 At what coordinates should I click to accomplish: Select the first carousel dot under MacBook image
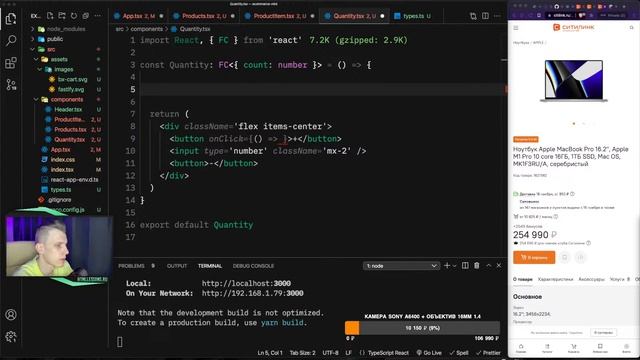tap(573, 123)
